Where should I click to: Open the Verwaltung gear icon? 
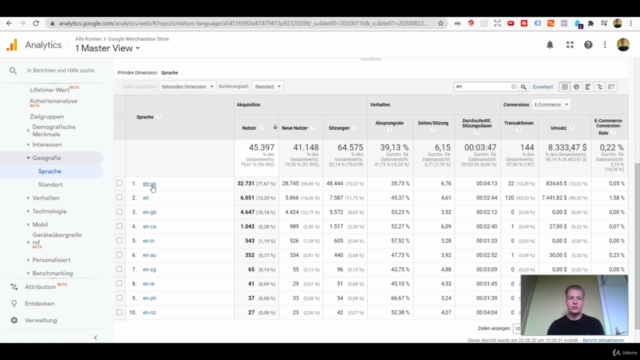point(14,320)
